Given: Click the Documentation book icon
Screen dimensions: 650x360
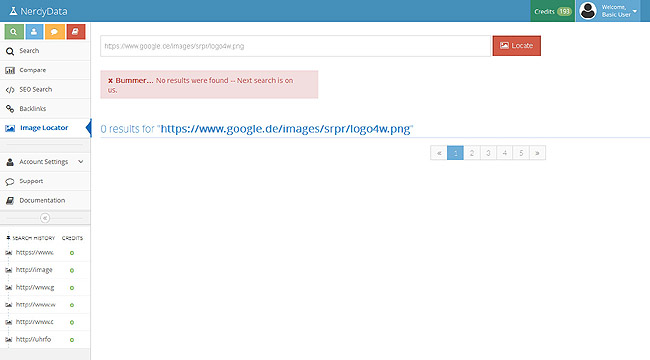Looking at the screenshot, I should [x=10, y=201].
